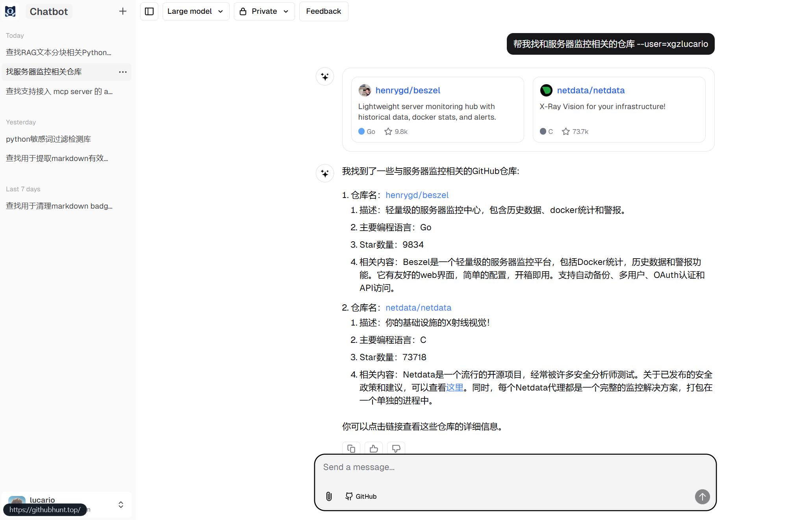Open chat 查找用于清理markdown badg...

pos(59,206)
